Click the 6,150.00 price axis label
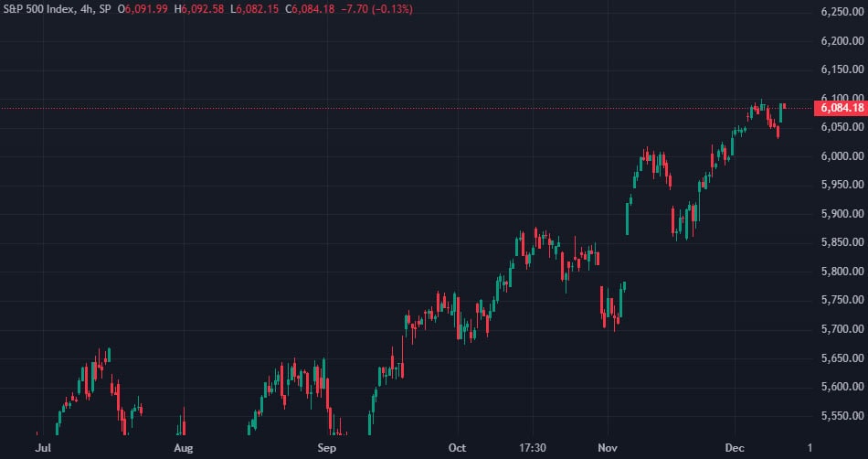Viewport: 868px width, 459px height. (x=843, y=69)
